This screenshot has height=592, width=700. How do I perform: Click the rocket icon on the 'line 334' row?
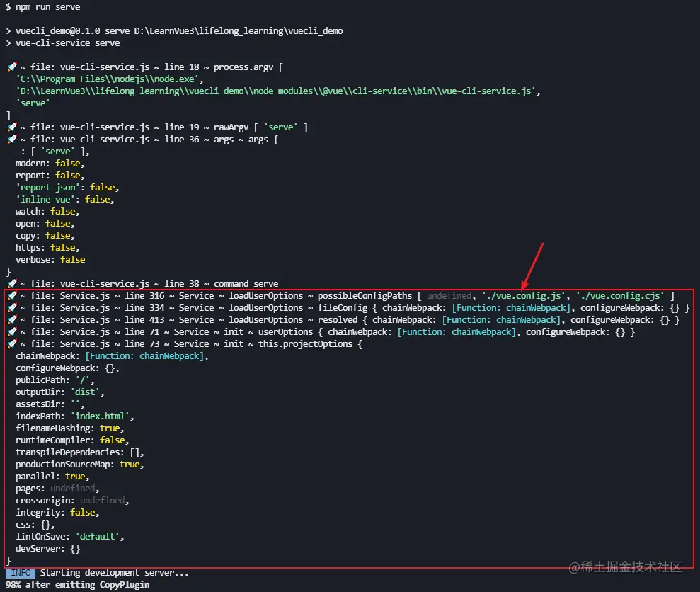point(12,308)
